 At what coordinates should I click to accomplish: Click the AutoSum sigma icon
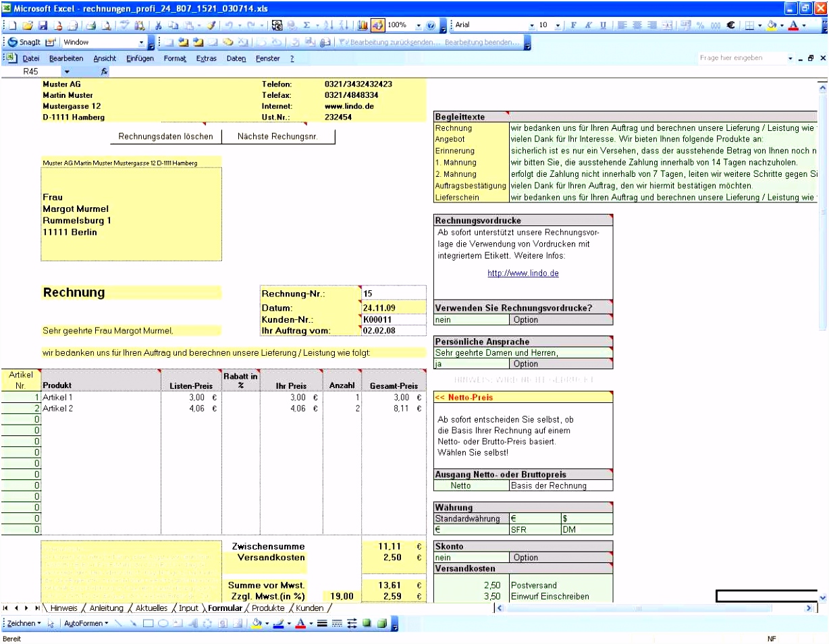click(x=306, y=26)
